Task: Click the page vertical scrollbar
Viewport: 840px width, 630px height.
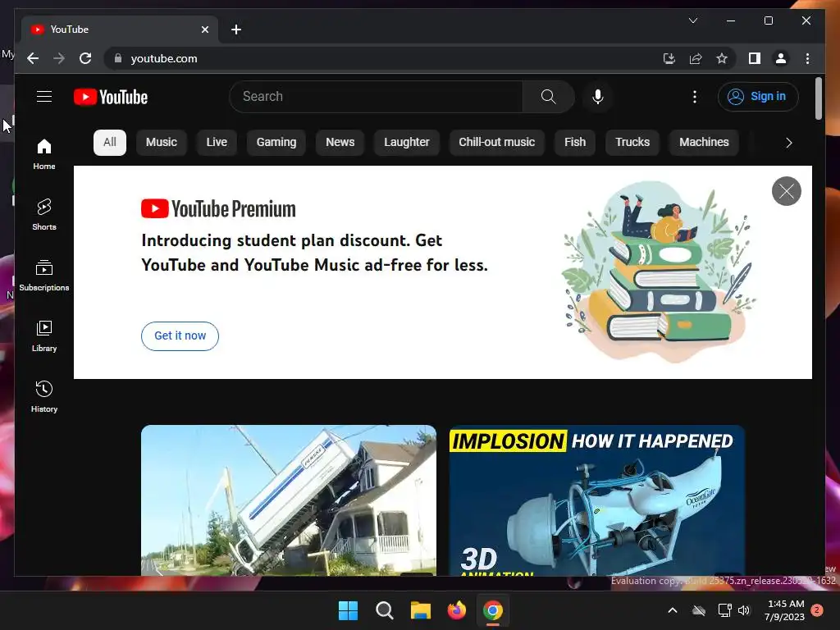Action: (x=818, y=98)
